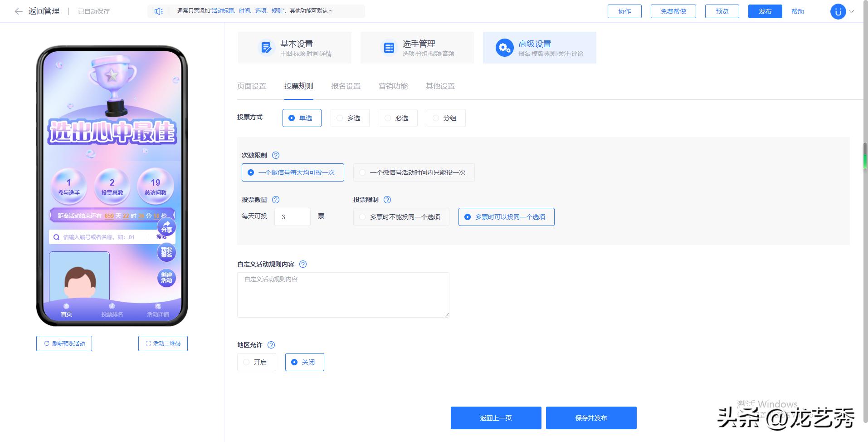Click the daily vote count input field
The height and width of the screenshot is (442, 868).
[292, 216]
